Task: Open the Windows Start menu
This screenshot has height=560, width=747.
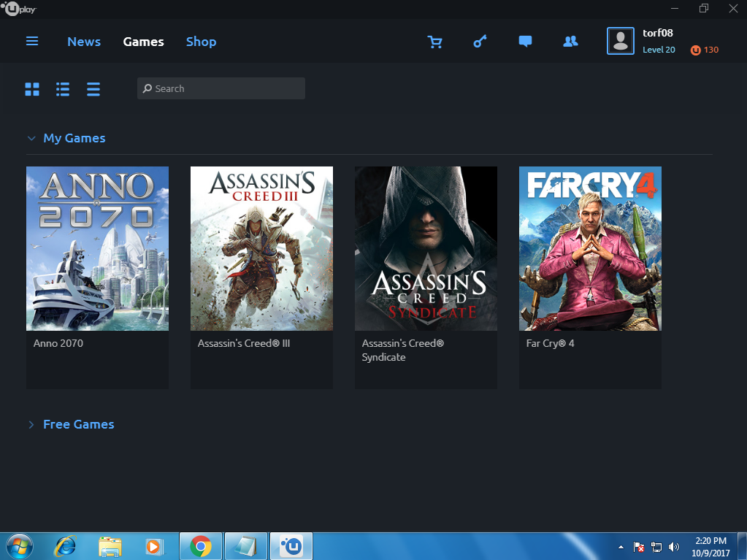Action: coord(17,545)
